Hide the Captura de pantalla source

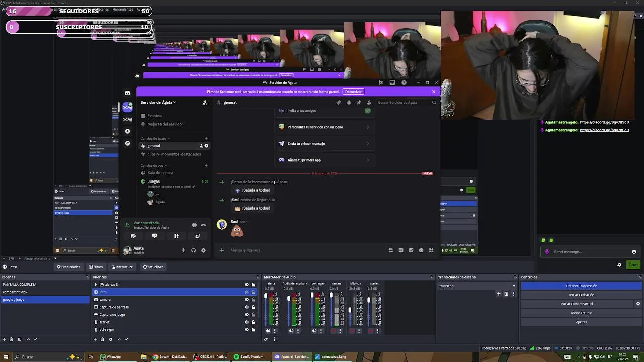point(247,307)
